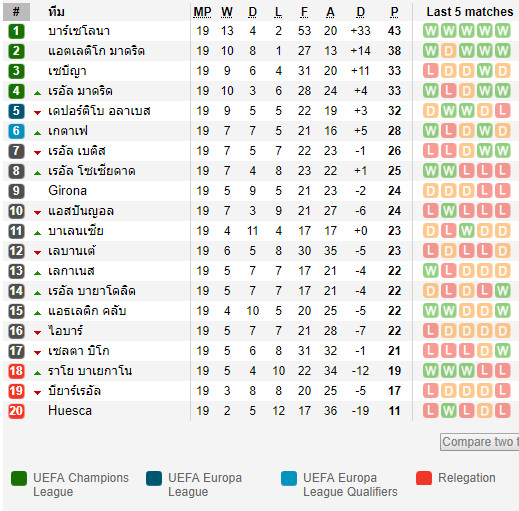
Task: Sort table by P points column header
Action: tap(394, 12)
